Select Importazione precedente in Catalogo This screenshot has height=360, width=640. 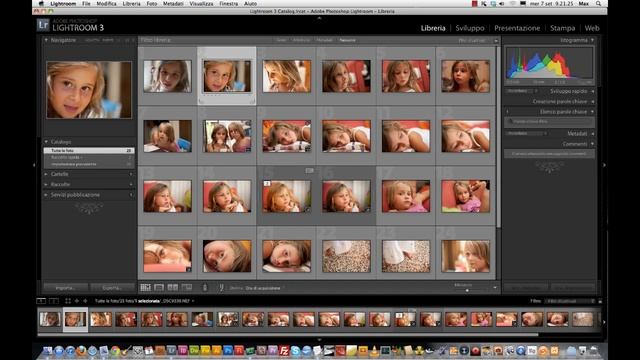pos(89,164)
